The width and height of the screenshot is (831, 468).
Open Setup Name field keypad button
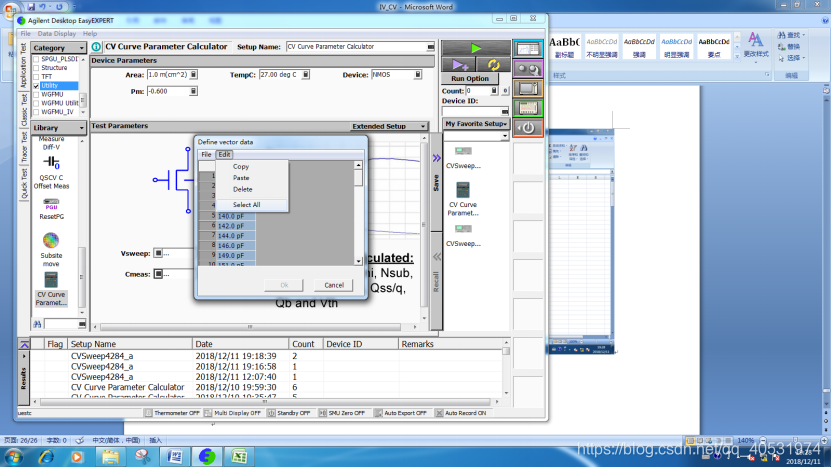pos(430,47)
